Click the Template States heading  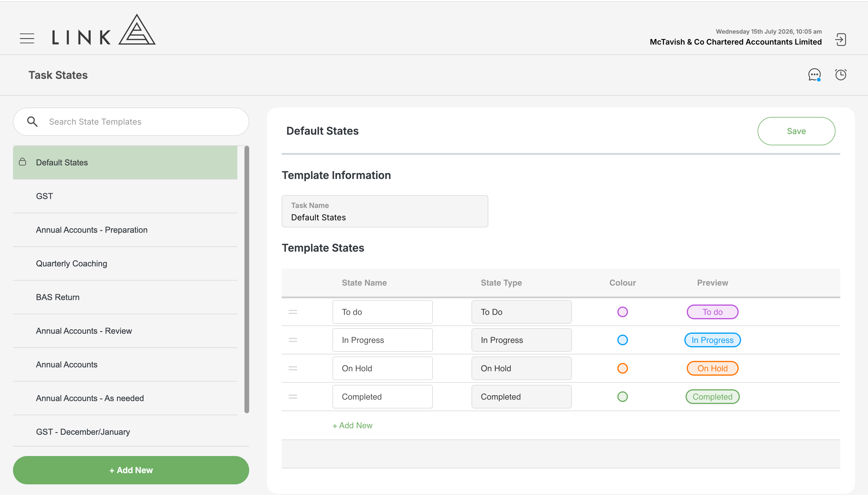pyautogui.click(x=323, y=248)
